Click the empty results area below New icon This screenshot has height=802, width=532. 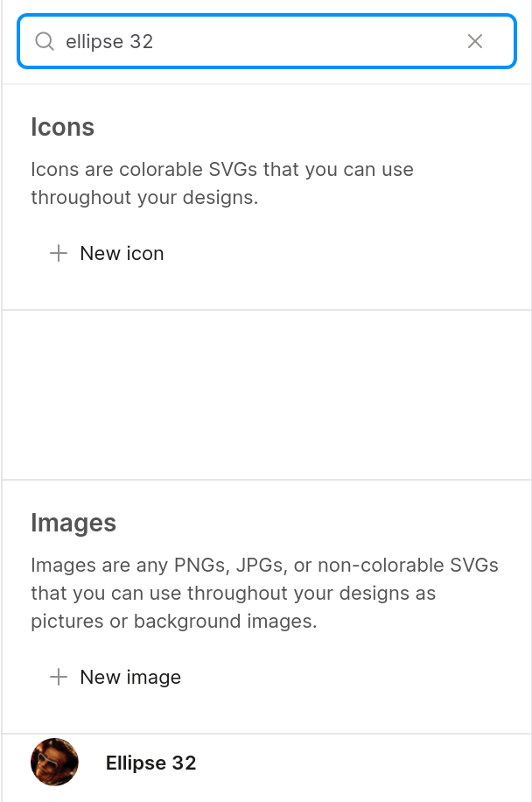point(266,394)
